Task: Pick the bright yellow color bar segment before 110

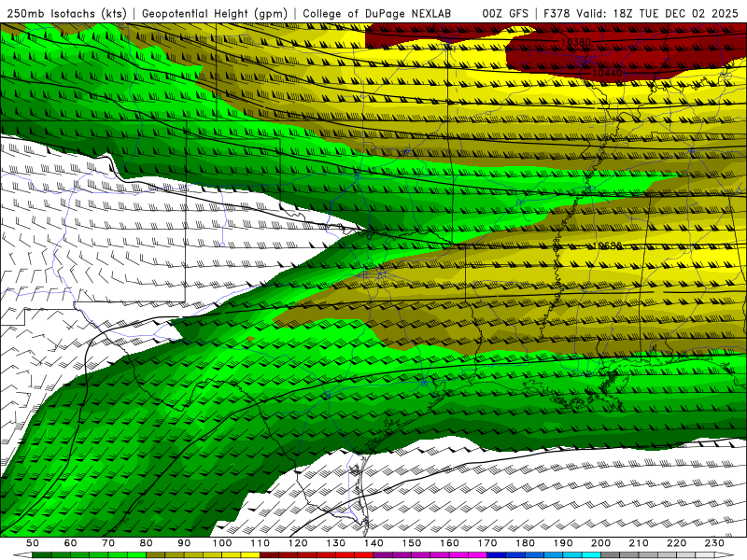Action: click(250, 554)
